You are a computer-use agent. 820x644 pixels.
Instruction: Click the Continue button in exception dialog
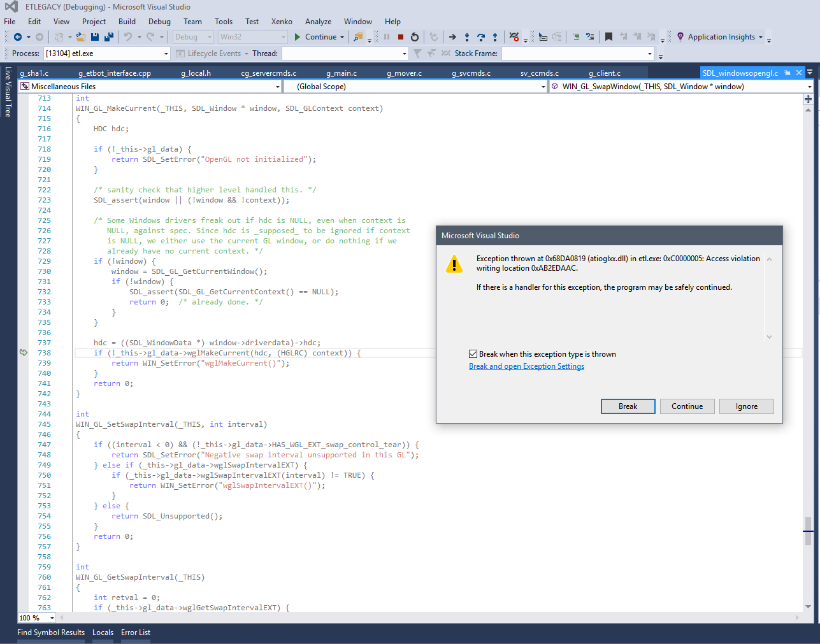(x=687, y=406)
